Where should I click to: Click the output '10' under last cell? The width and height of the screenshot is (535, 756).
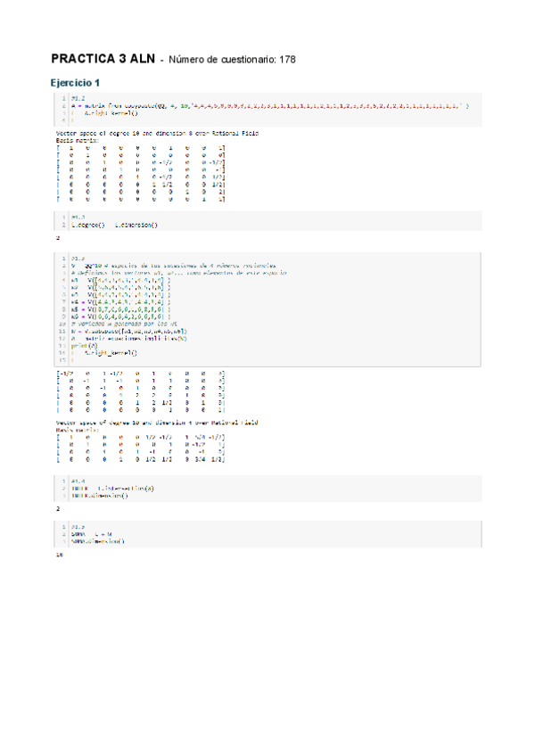click(60, 555)
